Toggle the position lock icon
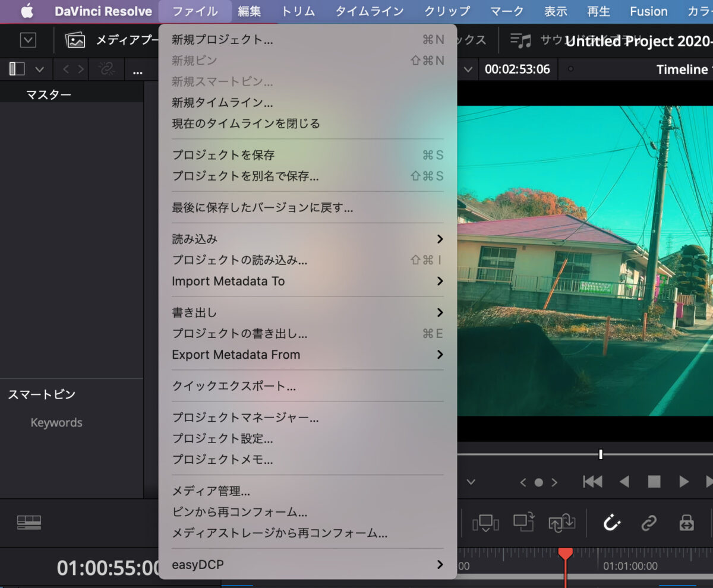 (686, 523)
